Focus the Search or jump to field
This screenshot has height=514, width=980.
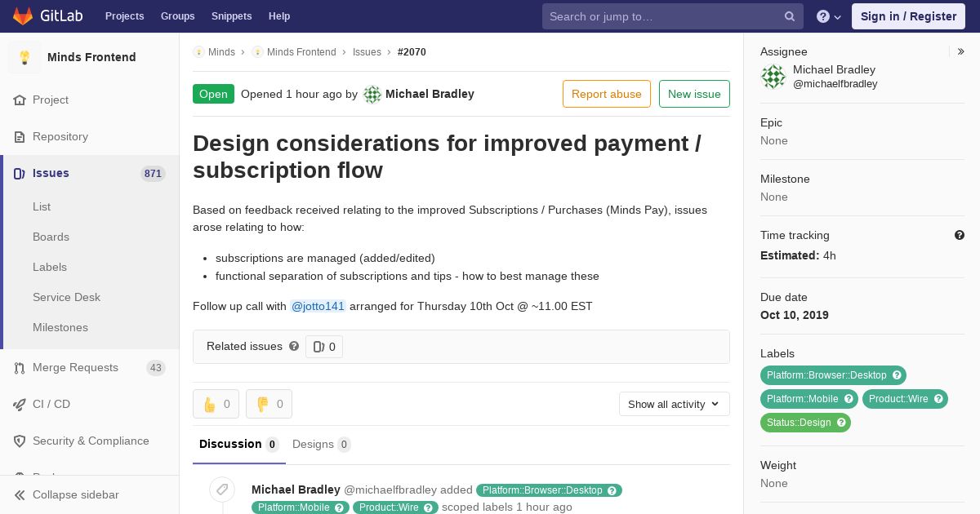[x=673, y=16]
